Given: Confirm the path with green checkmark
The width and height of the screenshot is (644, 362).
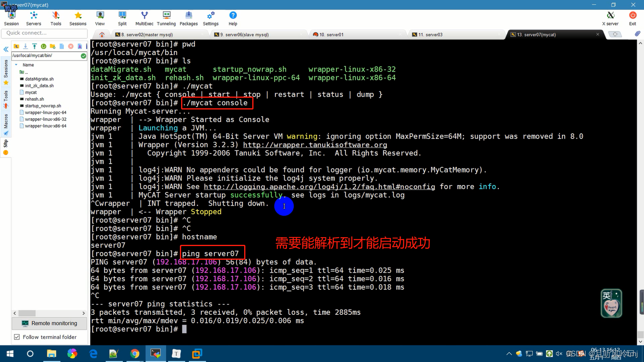Looking at the screenshot, I should coord(83,56).
